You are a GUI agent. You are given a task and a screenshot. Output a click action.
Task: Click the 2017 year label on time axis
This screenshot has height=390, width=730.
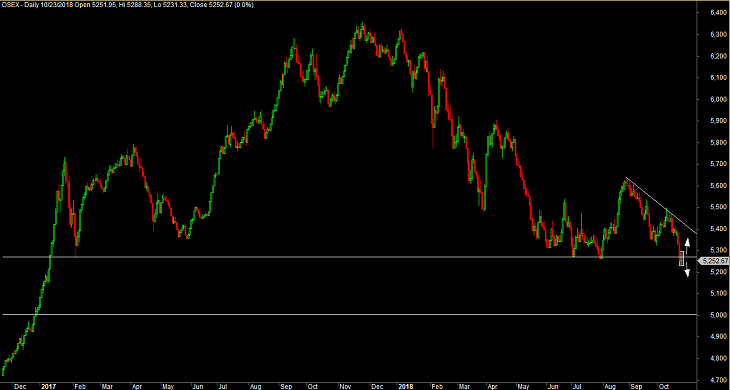(48, 386)
